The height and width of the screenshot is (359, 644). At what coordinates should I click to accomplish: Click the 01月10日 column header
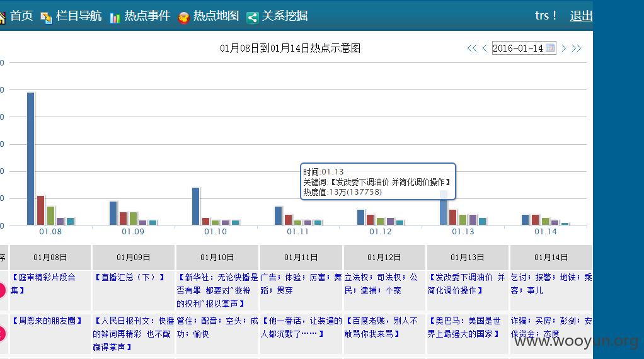(217, 257)
